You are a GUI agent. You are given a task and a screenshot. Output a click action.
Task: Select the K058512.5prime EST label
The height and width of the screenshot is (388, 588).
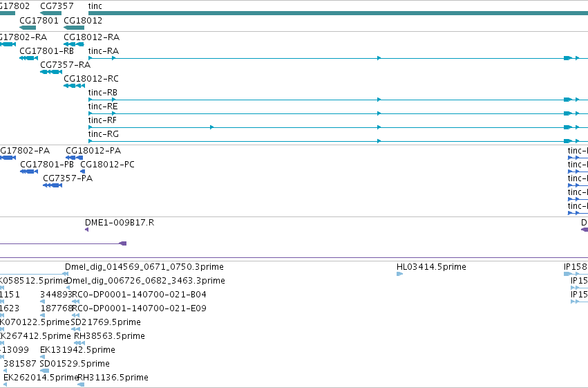pyautogui.click(x=33, y=281)
